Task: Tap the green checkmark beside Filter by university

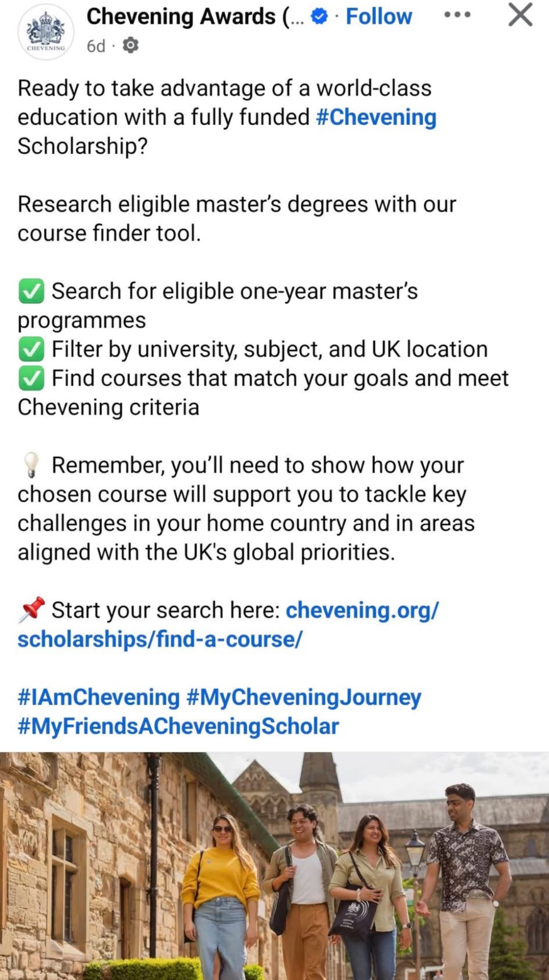Action: pyautogui.click(x=32, y=350)
